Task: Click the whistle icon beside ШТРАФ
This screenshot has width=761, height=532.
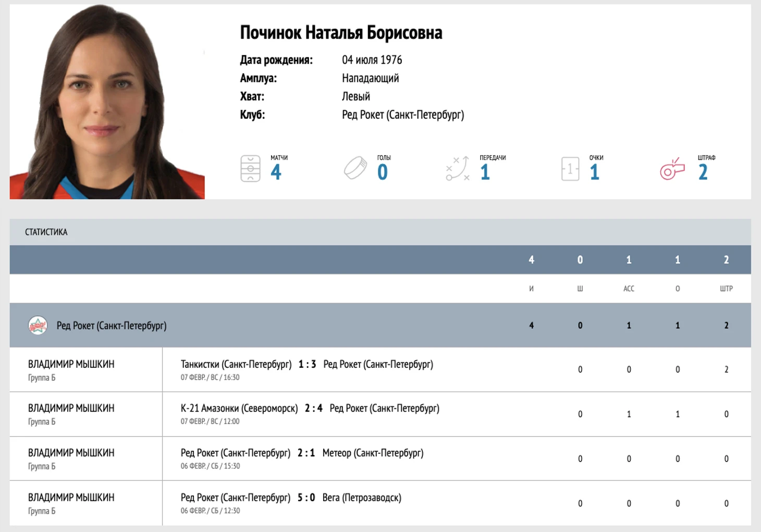Action: (672, 169)
